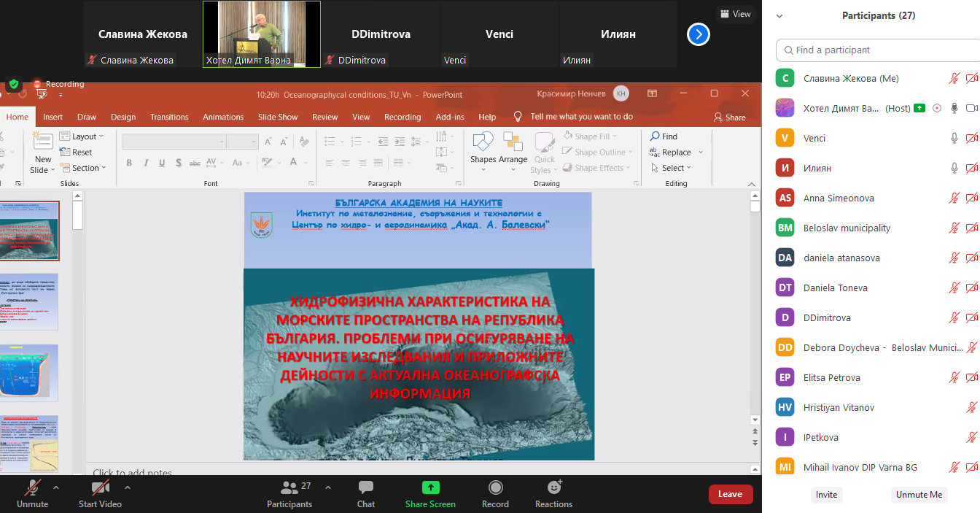Toggle Bold in PowerPoint Font group
This screenshot has height=513, width=980.
click(129, 163)
